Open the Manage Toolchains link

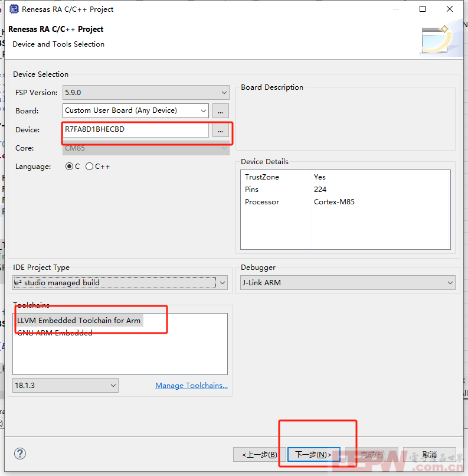pyautogui.click(x=191, y=385)
